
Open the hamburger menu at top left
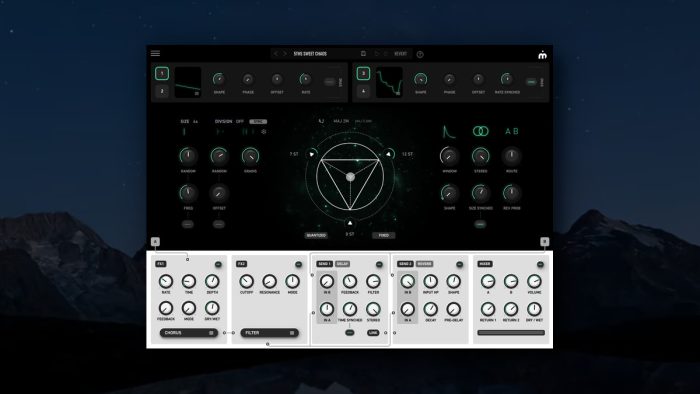(x=155, y=54)
